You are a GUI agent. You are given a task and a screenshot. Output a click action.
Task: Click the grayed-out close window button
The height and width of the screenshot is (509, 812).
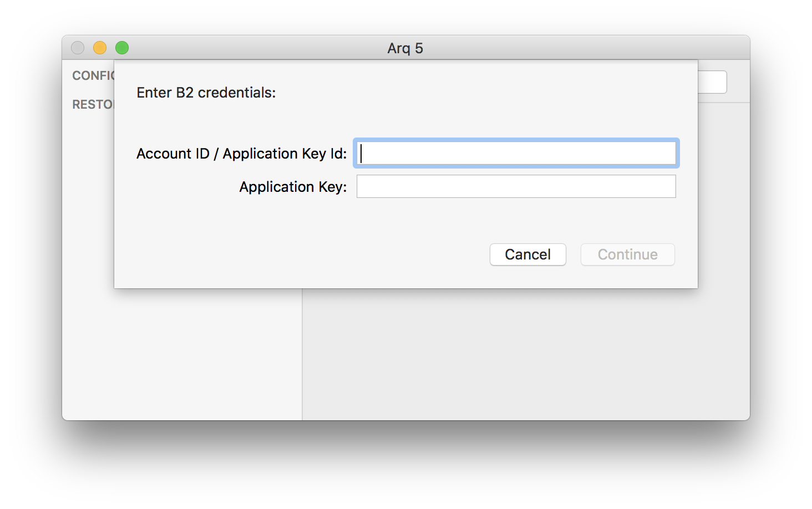[78, 48]
